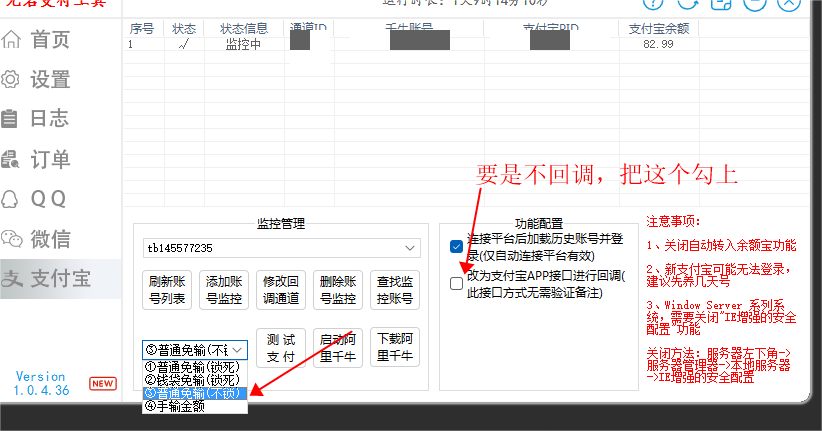Viewport: 822px width, 431px height.
Task: Select the 支付宝 Alipay sidebar item
Action: (x=60, y=278)
